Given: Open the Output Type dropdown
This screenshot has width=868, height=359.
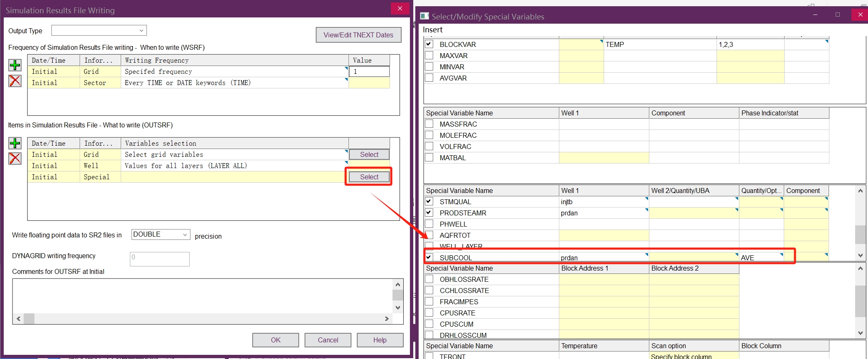Looking at the screenshot, I should click(x=99, y=30).
